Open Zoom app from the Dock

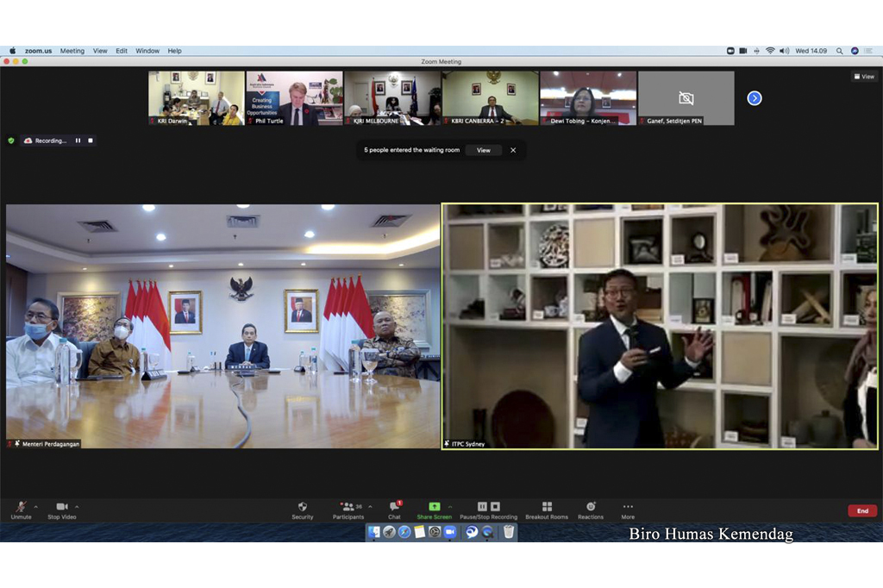pyautogui.click(x=450, y=532)
